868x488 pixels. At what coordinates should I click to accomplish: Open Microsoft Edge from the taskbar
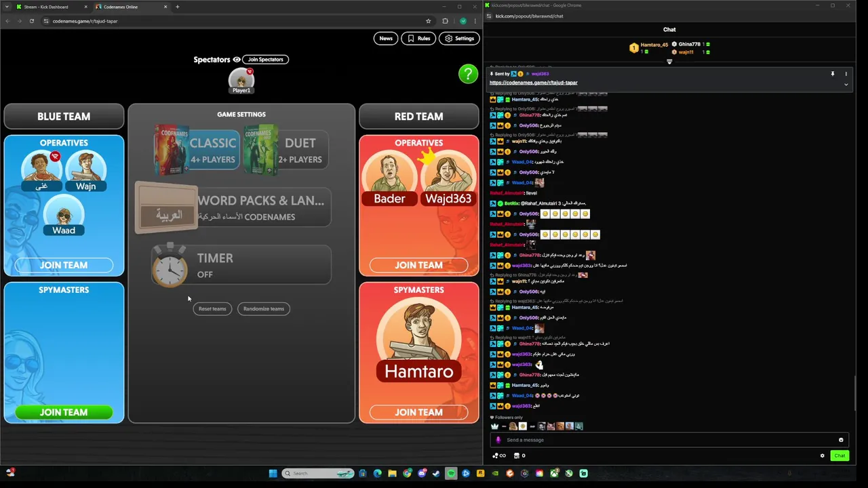pos(377,473)
